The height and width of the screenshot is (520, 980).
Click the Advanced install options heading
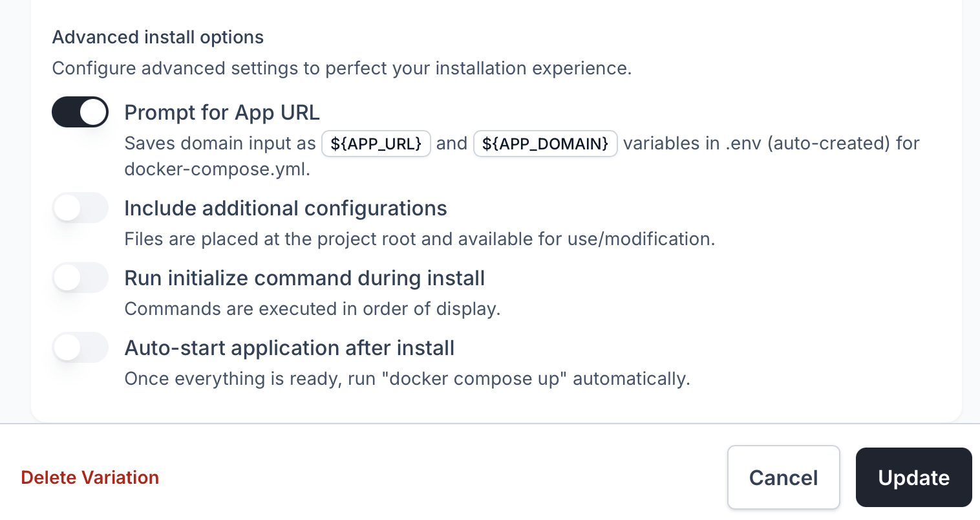[158, 37]
